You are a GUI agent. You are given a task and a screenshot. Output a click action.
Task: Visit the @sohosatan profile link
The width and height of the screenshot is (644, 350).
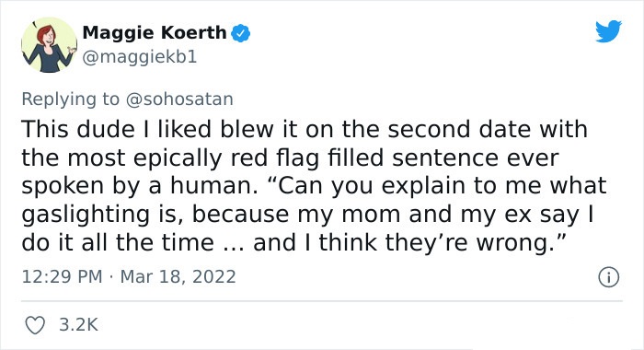pos(179,99)
